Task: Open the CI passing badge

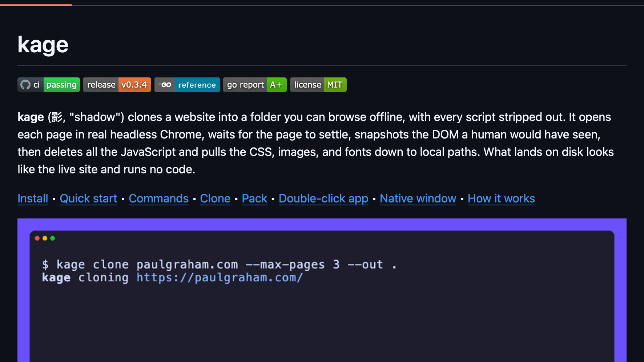Action: (49, 85)
